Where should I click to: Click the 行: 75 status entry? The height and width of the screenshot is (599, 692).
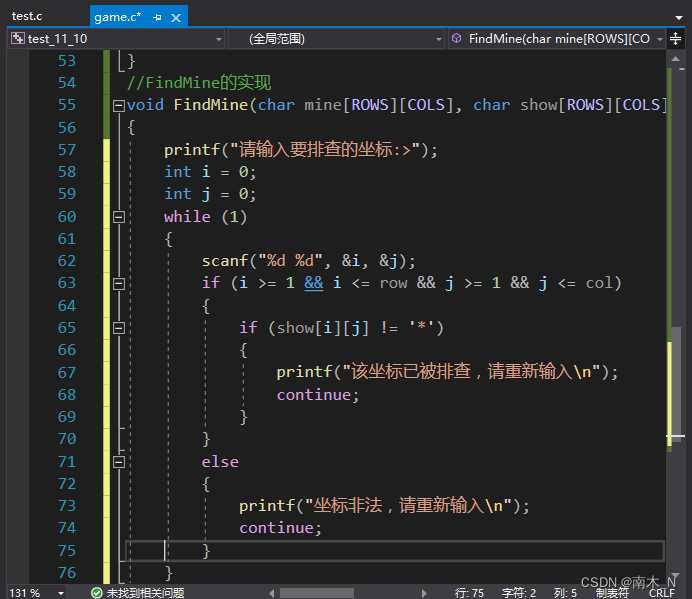click(x=469, y=593)
